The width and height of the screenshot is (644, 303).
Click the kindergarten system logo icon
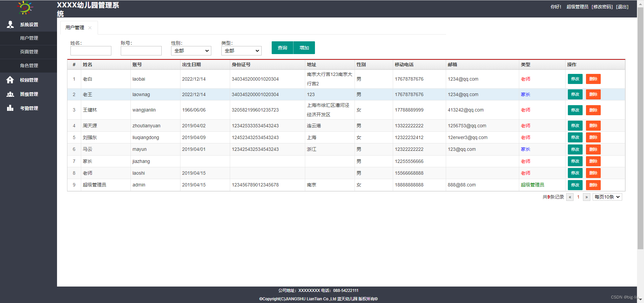pos(25,7)
